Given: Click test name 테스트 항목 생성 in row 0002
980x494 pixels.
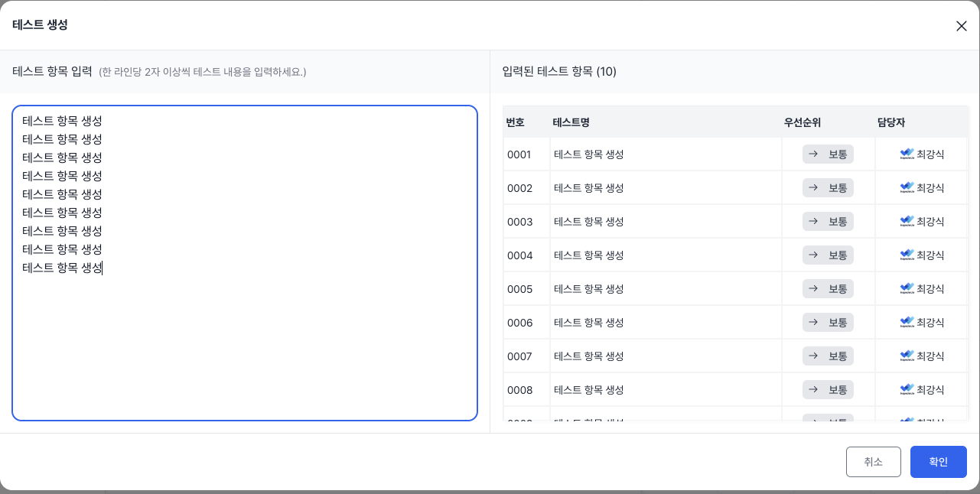Looking at the screenshot, I should (589, 188).
